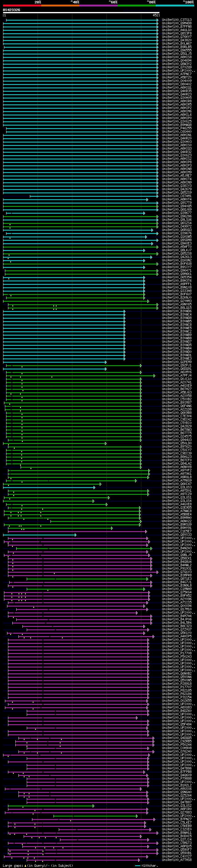Select the label UniRef100_P50244
The height and width of the screenshot is (868, 197).
pyautogui.click(x=177, y=745)
